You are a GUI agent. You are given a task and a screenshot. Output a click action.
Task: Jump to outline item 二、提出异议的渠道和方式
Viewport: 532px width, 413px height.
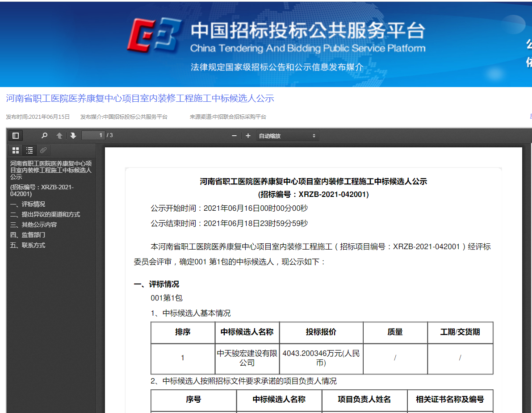point(45,214)
